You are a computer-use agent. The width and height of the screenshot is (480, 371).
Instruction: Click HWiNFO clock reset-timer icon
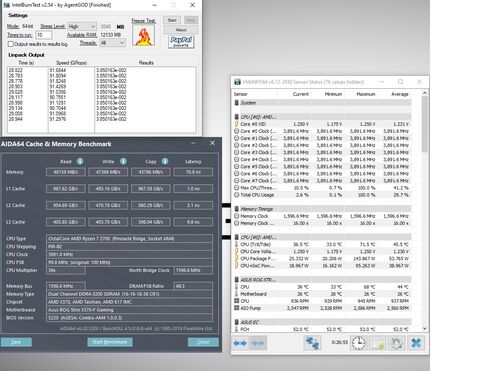point(359,343)
